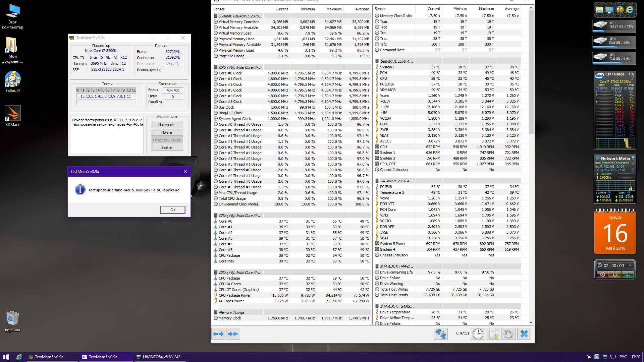The image size is (644, 362).
Task: Click the shrink sensor columns arrows button
Action: coord(233,334)
